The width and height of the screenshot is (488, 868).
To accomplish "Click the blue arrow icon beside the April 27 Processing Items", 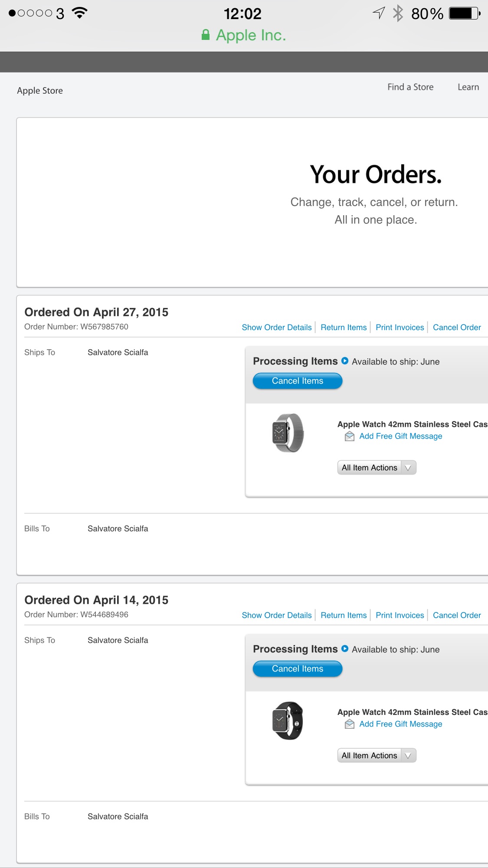I will click(345, 360).
